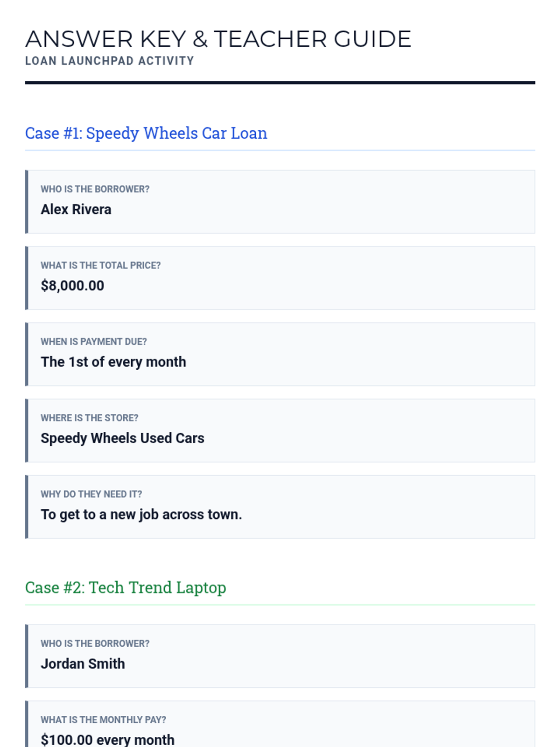Click the Jordan Smith borrower answer card
Image resolution: width=560 pixels, height=747 pixels.
click(x=280, y=656)
